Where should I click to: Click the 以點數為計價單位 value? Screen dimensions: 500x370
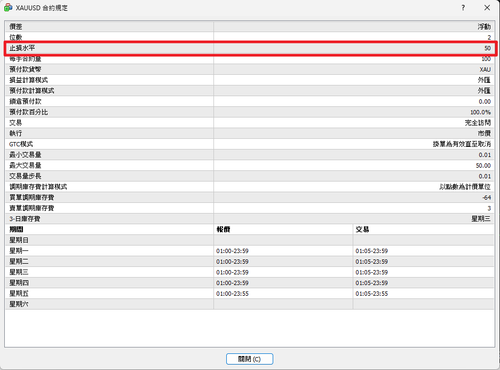(x=465, y=187)
